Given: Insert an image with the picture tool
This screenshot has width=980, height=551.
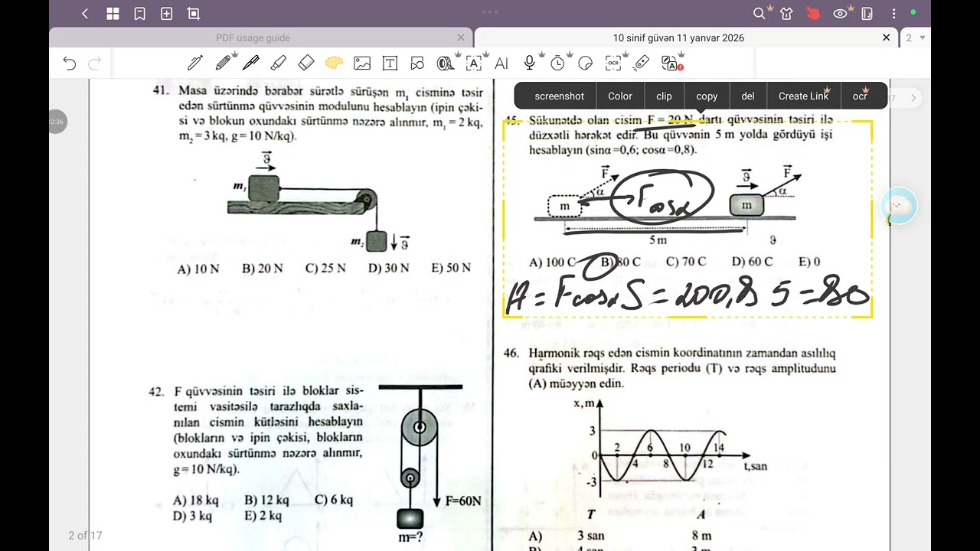Looking at the screenshot, I should coord(362,64).
